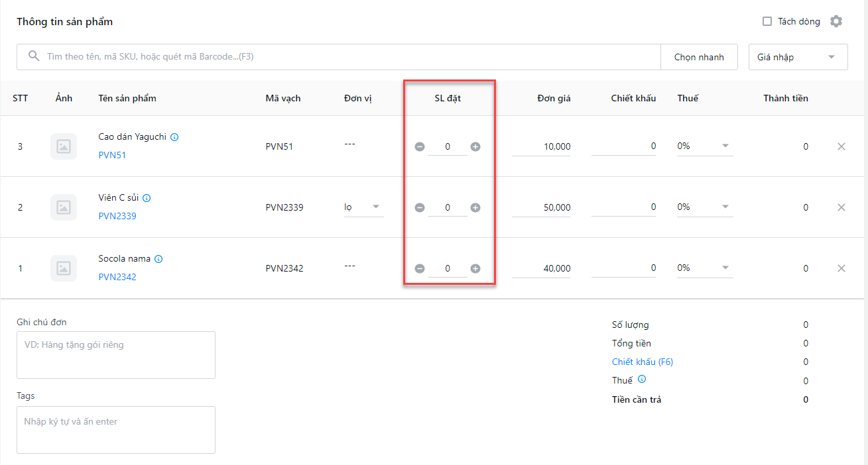Increase quantity for Socola nama
This screenshot has width=868, height=465.
475,268
